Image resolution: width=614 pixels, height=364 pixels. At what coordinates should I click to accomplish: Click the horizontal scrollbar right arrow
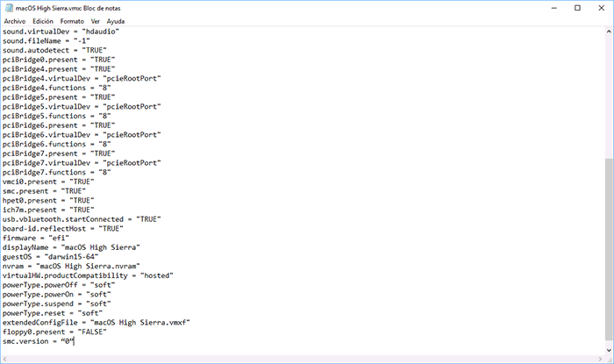click(x=600, y=359)
